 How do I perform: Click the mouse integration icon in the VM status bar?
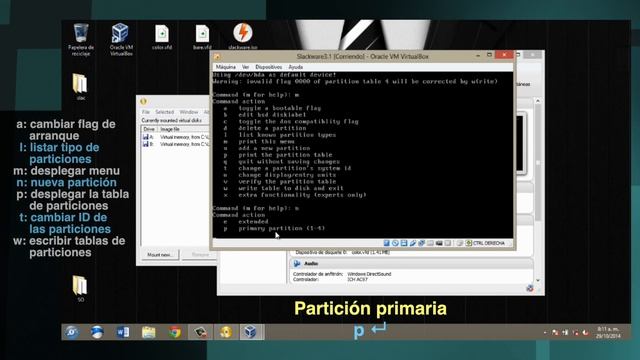[460, 243]
